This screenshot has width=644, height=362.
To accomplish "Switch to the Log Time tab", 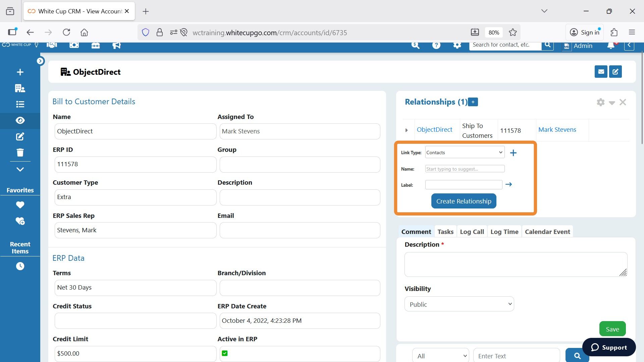I will [504, 232].
